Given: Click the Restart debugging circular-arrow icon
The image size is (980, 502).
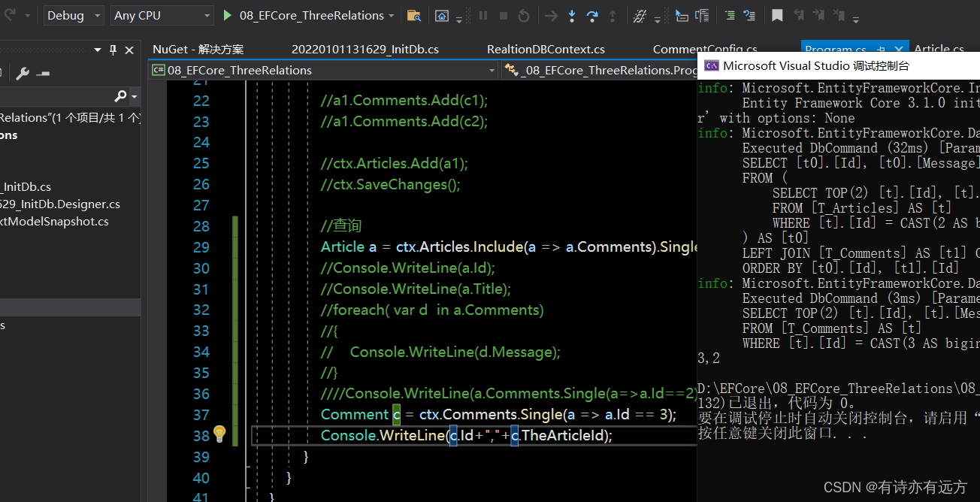Looking at the screenshot, I should click(524, 15).
